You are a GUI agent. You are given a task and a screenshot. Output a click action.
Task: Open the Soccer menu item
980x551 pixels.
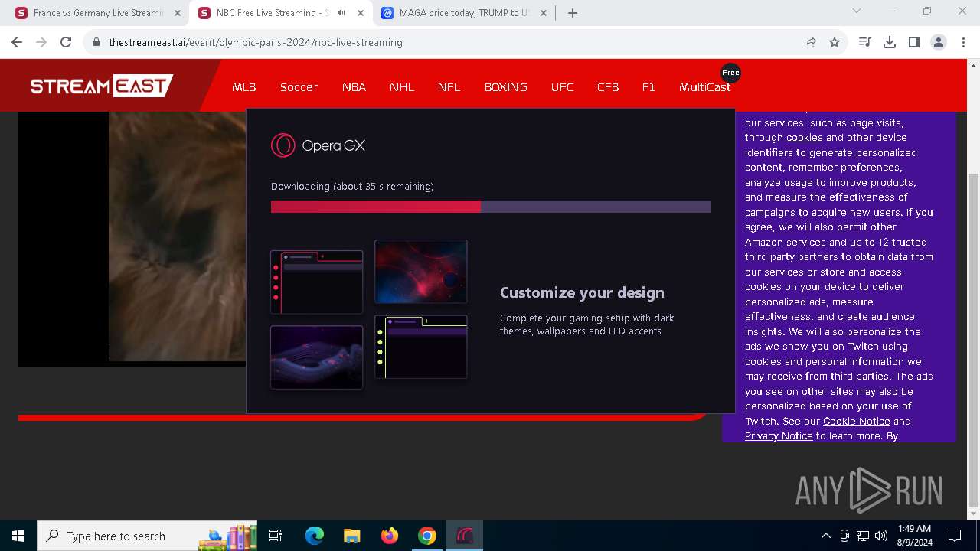click(x=299, y=87)
